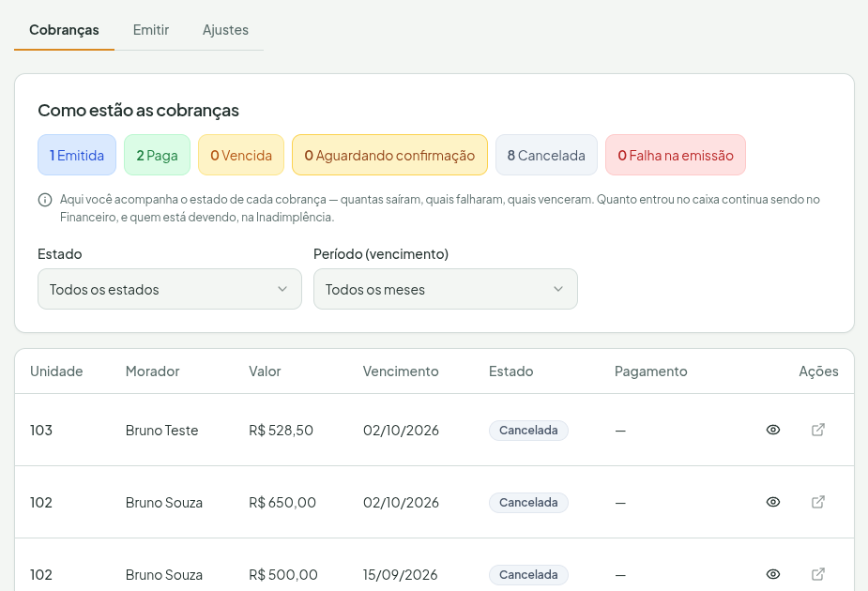Click the heading Como estão as cobranças
The width and height of the screenshot is (868, 591).
pyautogui.click(x=138, y=110)
